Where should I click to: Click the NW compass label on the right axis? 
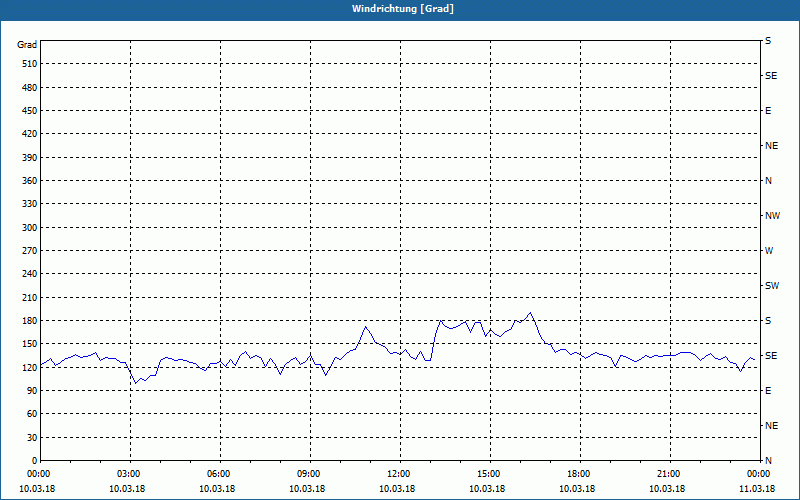(x=772, y=216)
